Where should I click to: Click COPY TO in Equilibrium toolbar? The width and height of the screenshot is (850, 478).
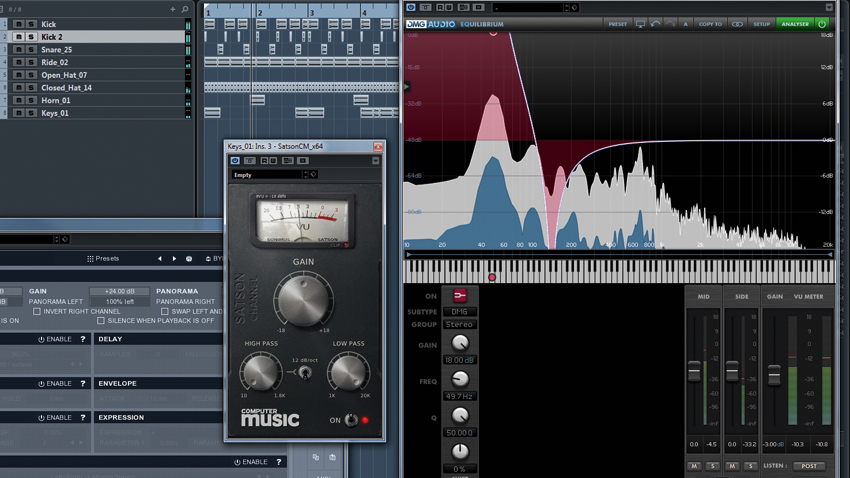coord(710,24)
